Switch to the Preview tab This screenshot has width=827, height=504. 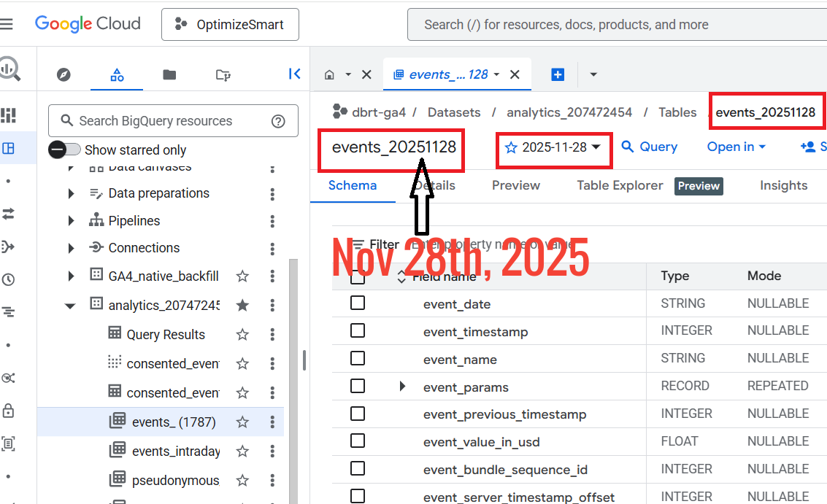click(515, 185)
